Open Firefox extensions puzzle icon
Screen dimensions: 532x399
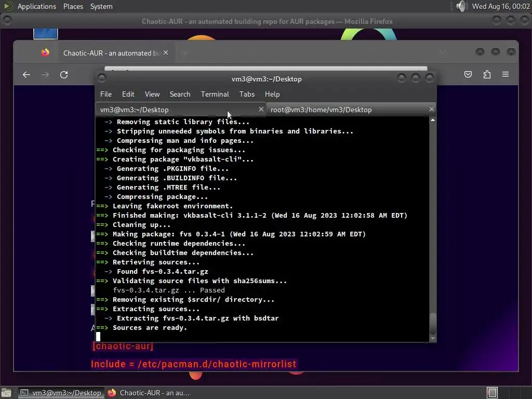(487, 74)
